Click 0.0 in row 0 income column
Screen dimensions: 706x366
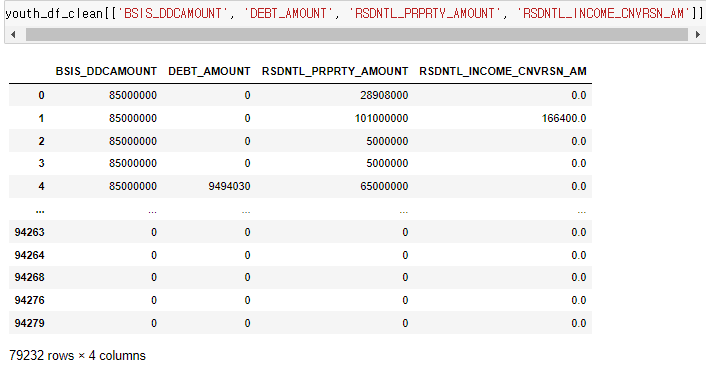click(x=579, y=95)
